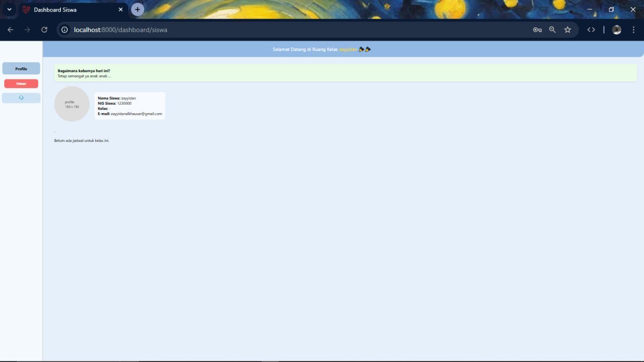Go back to the previous page

pos(11,30)
